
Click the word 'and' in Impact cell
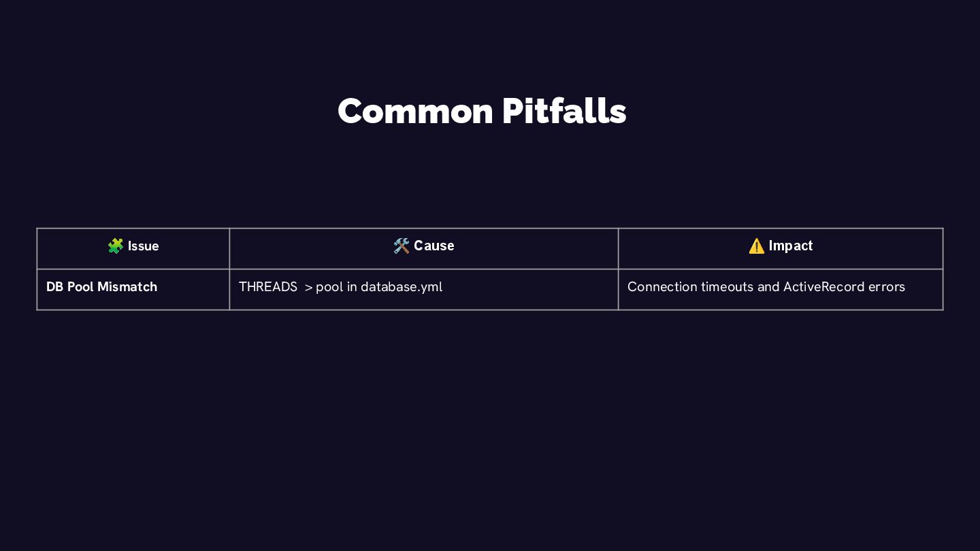[768, 286]
